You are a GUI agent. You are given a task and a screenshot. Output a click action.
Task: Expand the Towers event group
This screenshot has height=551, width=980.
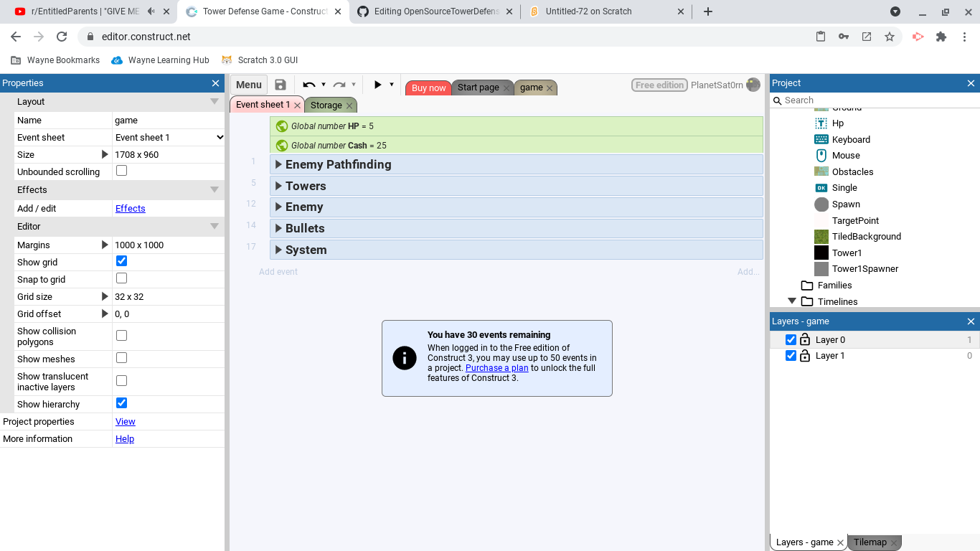pyautogui.click(x=279, y=186)
